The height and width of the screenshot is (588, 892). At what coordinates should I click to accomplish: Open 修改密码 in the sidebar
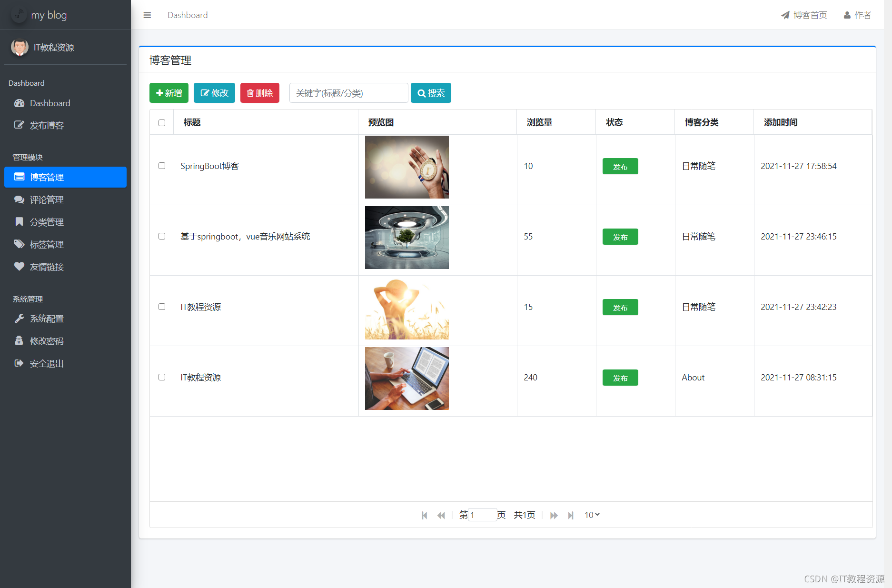[x=65, y=341]
